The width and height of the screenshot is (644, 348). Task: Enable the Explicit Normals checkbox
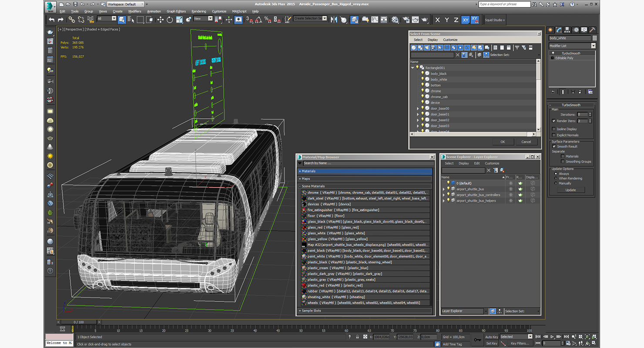click(553, 135)
